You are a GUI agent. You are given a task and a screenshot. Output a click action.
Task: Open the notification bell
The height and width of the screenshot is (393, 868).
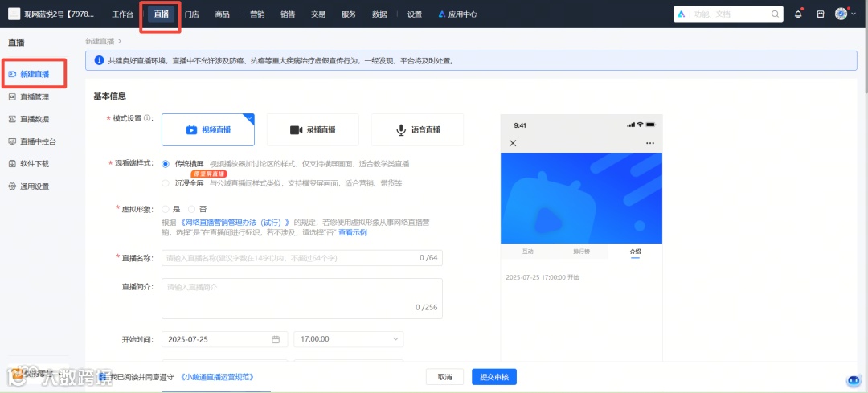point(798,14)
